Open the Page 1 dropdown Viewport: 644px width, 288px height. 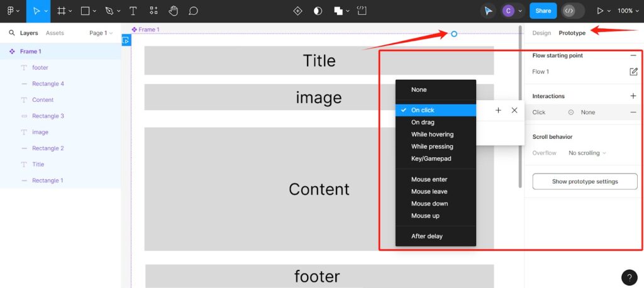(x=101, y=33)
